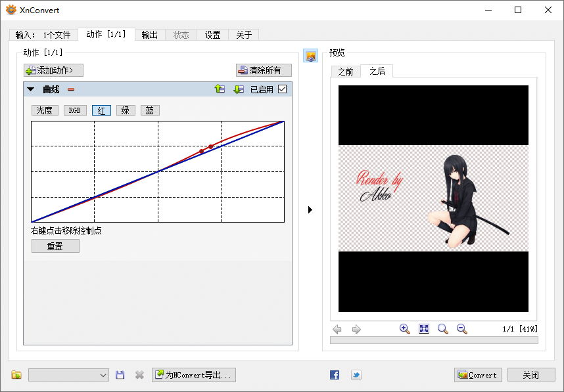This screenshot has width=564, height=392.
Task: Select the 光度 luminosity channel
Action: point(45,110)
